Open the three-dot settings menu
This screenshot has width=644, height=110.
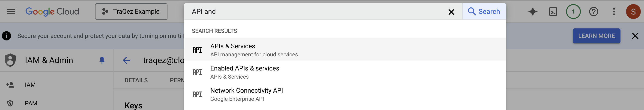[614, 12]
